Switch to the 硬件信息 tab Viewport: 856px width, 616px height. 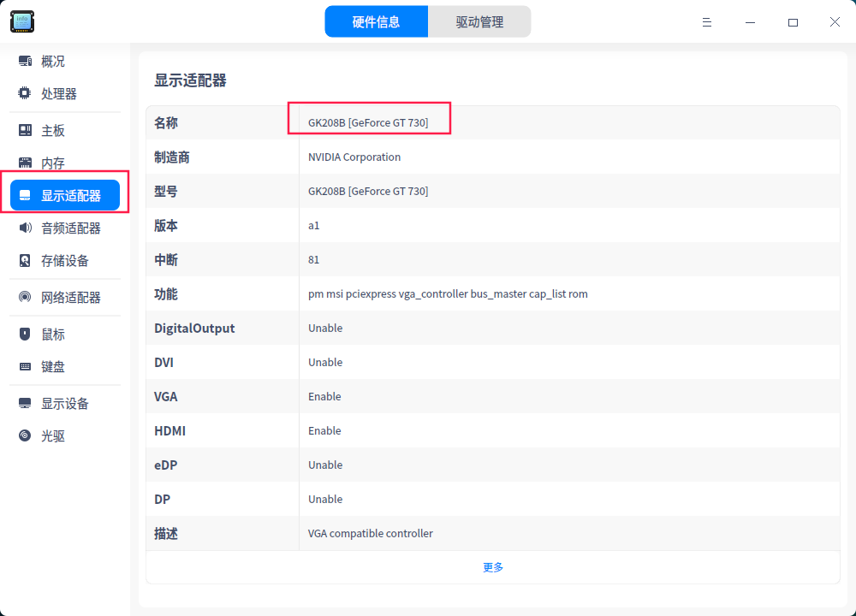click(376, 22)
